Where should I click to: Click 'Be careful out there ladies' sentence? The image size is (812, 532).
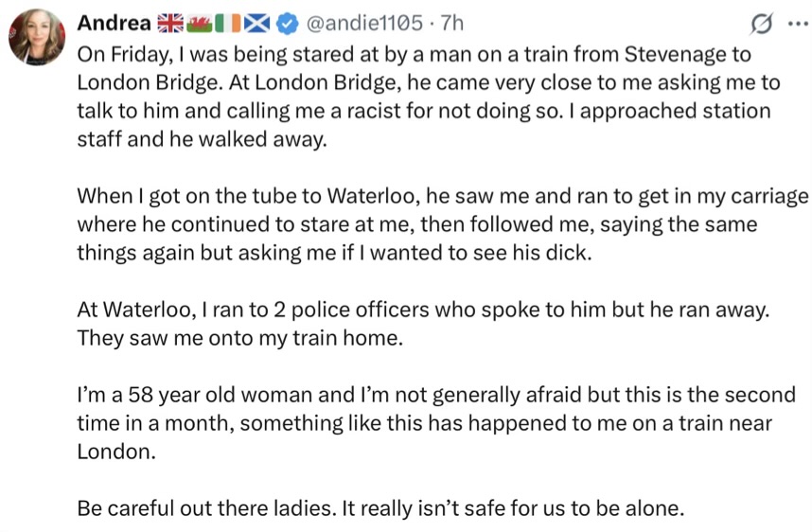(x=379, y=507)
